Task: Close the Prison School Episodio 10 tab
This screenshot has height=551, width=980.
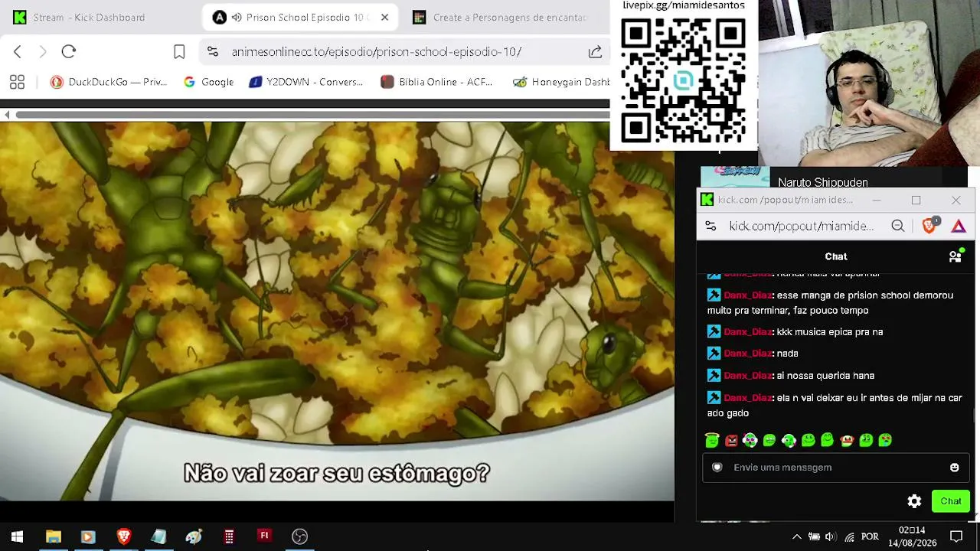Action: [384, 17]
